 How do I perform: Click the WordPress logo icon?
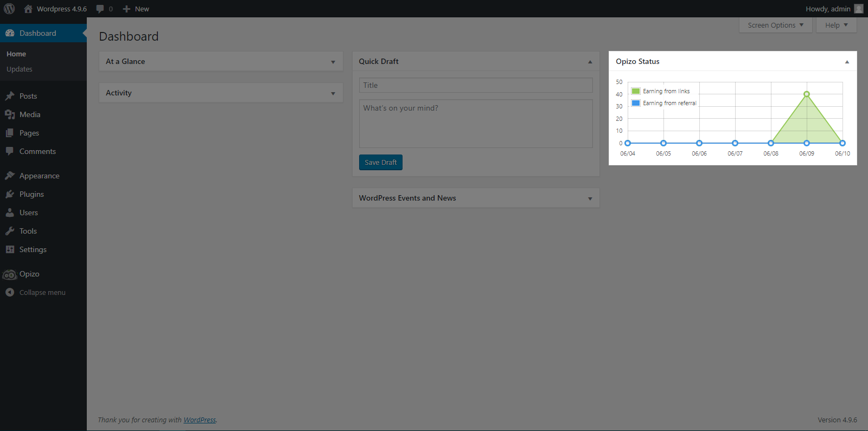pos(9,9)
